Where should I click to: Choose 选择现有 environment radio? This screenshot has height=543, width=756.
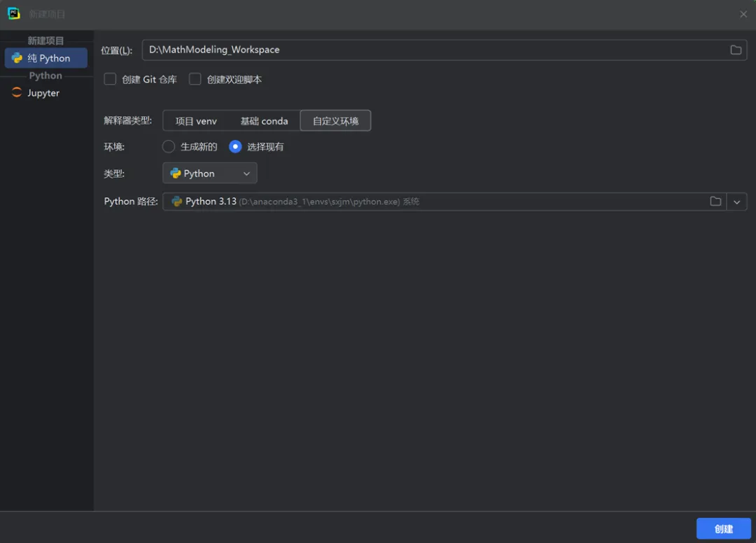pyautogui.click(x=235, y=146)
